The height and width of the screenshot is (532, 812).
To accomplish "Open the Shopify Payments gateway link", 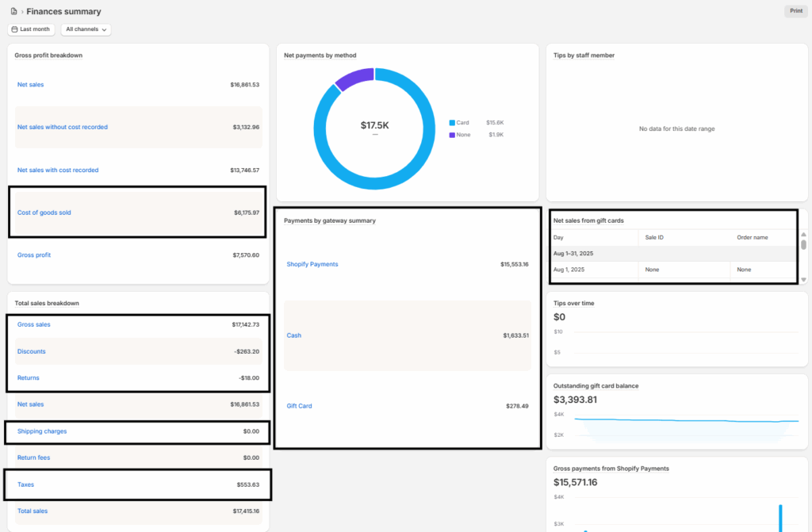I will tap(312, 264).
